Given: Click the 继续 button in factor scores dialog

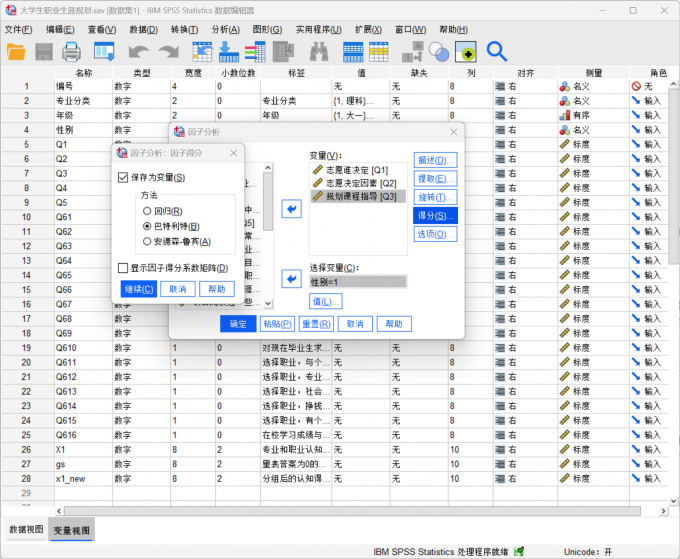Looking at the screenshot, I should [139, 289].
